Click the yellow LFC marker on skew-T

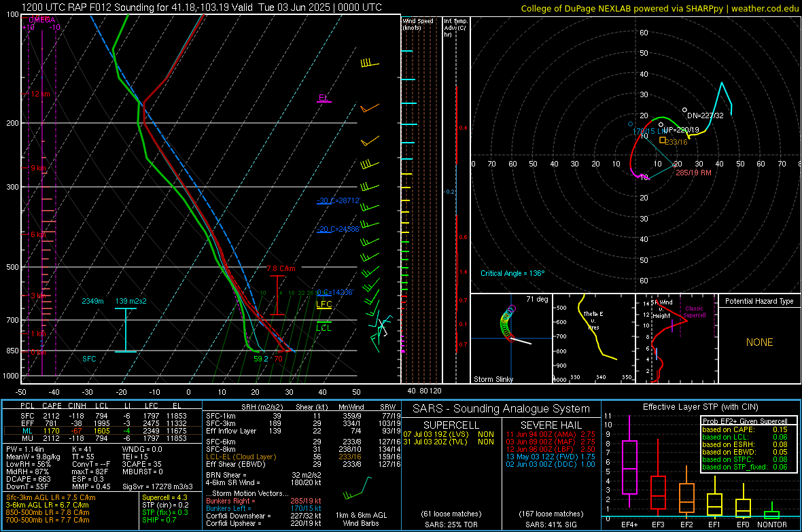(x=324, y=304)
